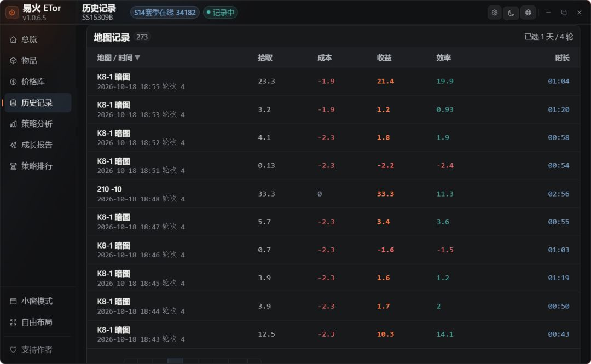Select the K8-1 暗图 record from 18:43
Image resolution: width=591 pixels, height=364 pixels.
tap(333, 334)
